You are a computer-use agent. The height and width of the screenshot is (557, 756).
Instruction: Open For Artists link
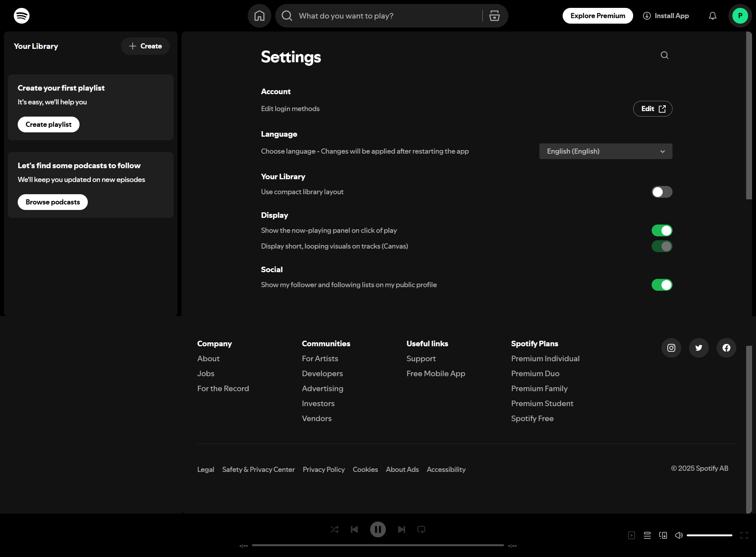pos(320,358)
